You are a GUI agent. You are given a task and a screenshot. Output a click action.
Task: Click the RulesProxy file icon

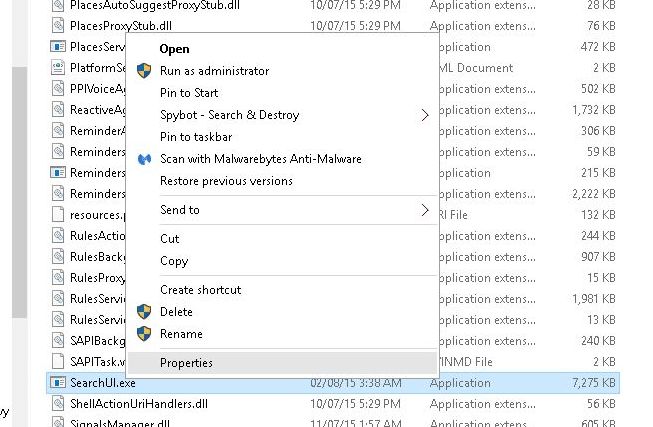pyautogui.click(x=58, y=277)
